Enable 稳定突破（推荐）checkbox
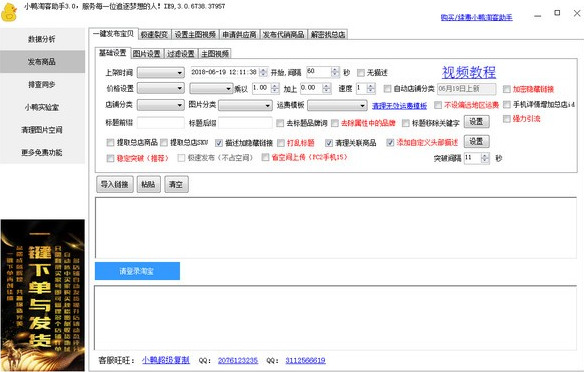The width and height of the screenshot is (584, 372). point(110,158)
